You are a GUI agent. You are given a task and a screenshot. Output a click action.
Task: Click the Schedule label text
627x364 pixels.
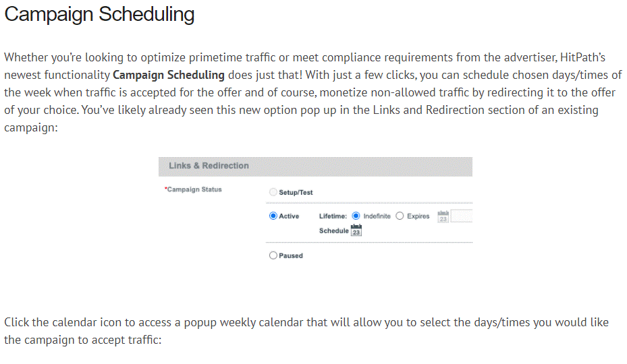tap(333, 231)
